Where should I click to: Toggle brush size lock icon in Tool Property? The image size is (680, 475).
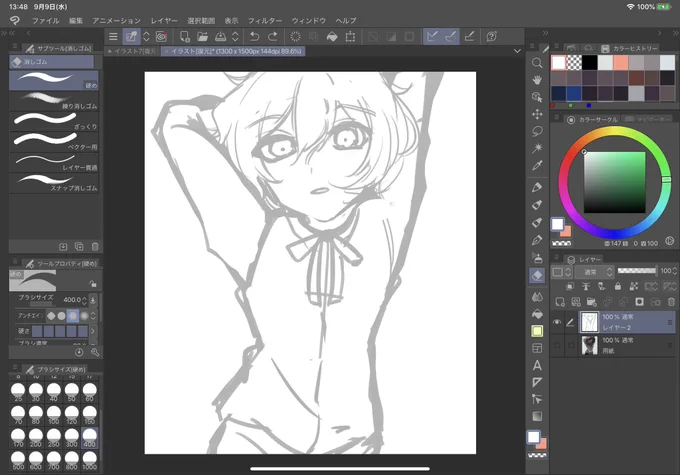pos(92,284)
